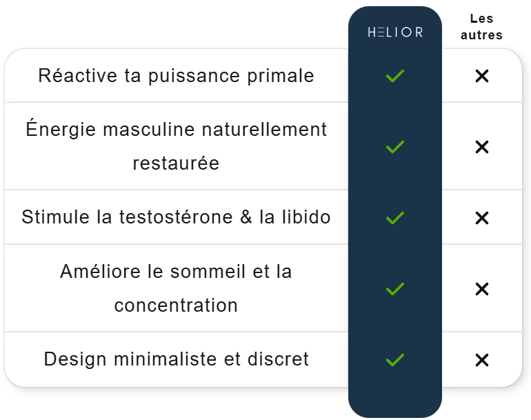This screenshot has width=531, height=420.
Task: Click the "Les autres" column header
Action: [482, 26]
